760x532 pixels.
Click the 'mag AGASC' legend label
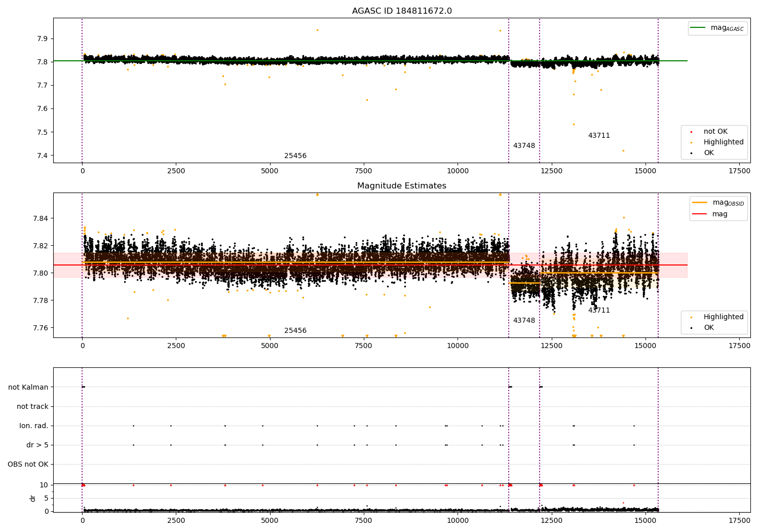point(727,28)
